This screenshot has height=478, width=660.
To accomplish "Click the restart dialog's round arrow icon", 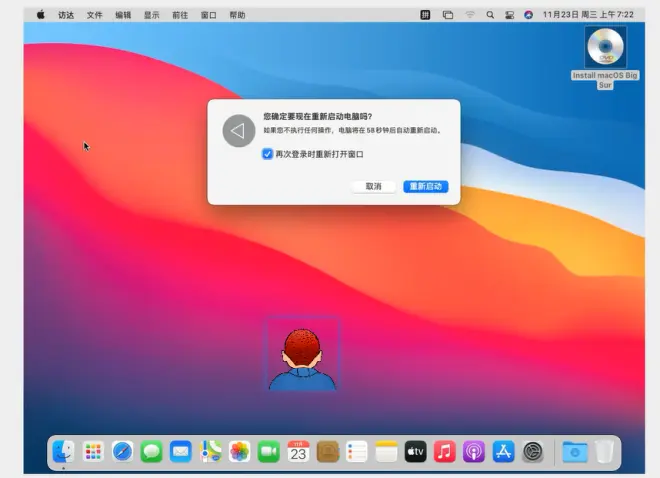I will (239, 131).
